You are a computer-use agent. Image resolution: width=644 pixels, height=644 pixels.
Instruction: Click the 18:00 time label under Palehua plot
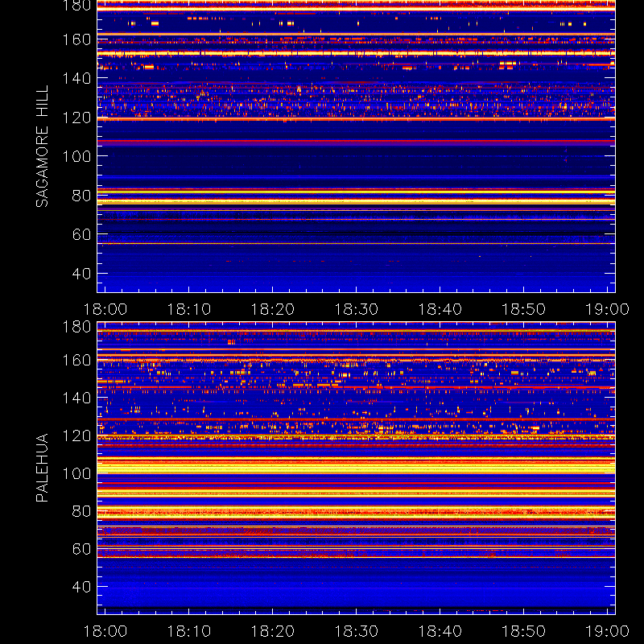point(105,631)
